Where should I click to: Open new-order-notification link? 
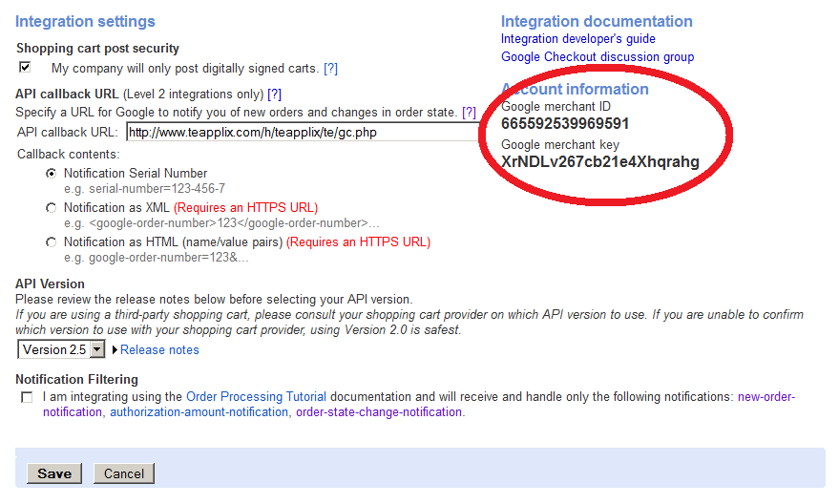pos(766,397)
